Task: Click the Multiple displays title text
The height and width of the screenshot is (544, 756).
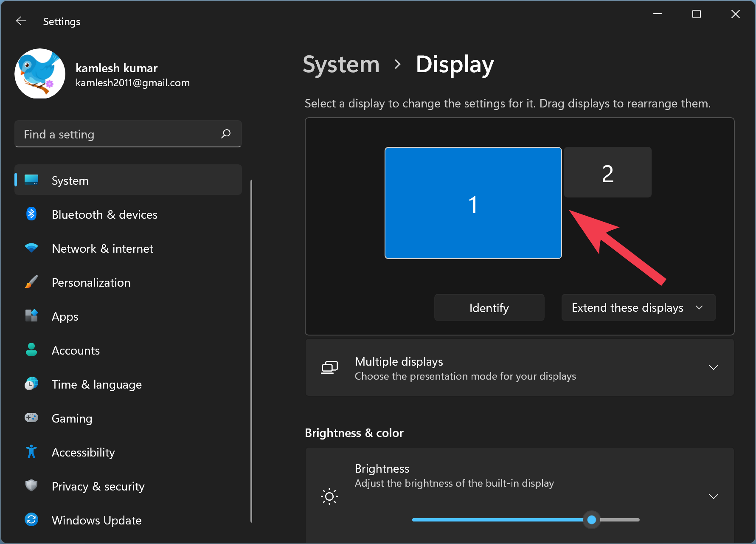Action: click(399, 361)
